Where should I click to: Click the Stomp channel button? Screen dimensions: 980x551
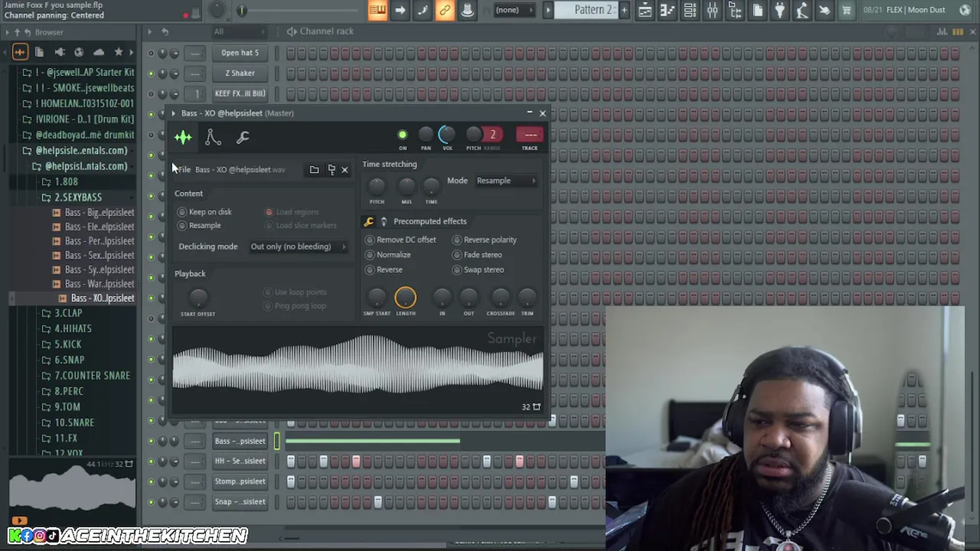coord(240,481)
